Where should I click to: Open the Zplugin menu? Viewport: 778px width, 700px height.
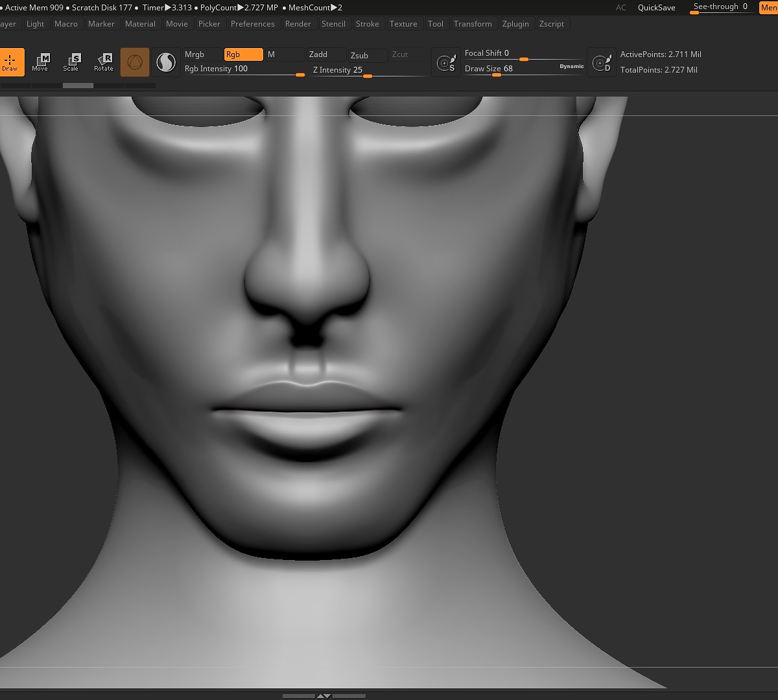pyautogui.click(x=515, y=24)
